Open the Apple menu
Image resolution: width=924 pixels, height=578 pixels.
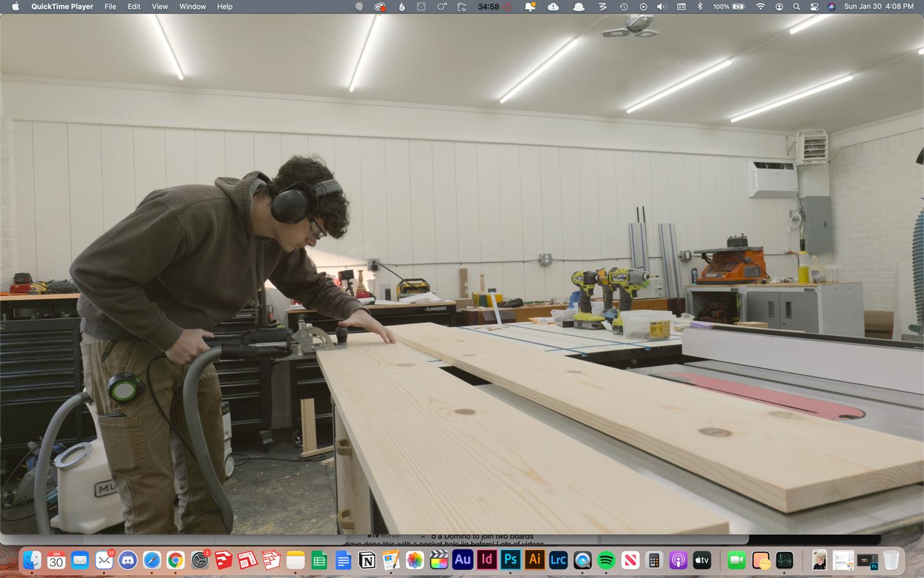click(x=15, y=6)
